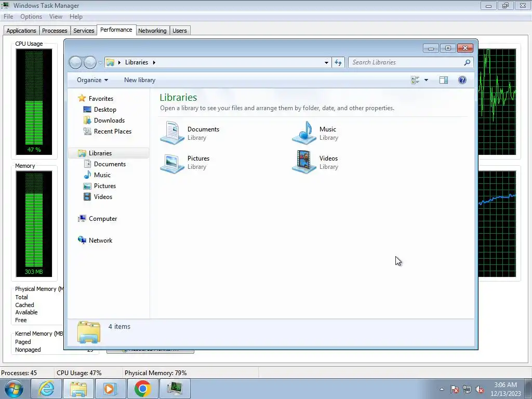Click the Explorer forward arrow button
The width and height of the screenshot is (532, 399).
click(x=90, y=62)
